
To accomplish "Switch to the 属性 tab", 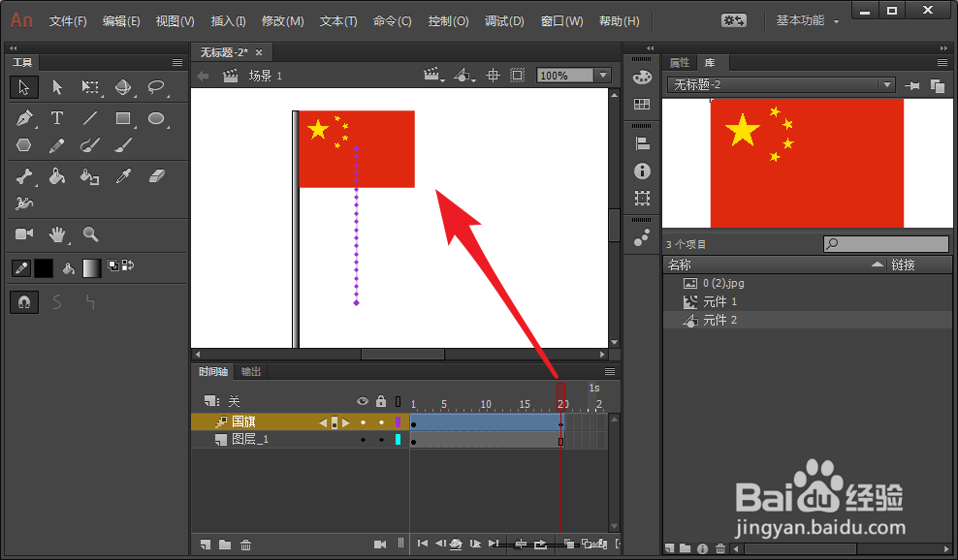I will 680,62.
